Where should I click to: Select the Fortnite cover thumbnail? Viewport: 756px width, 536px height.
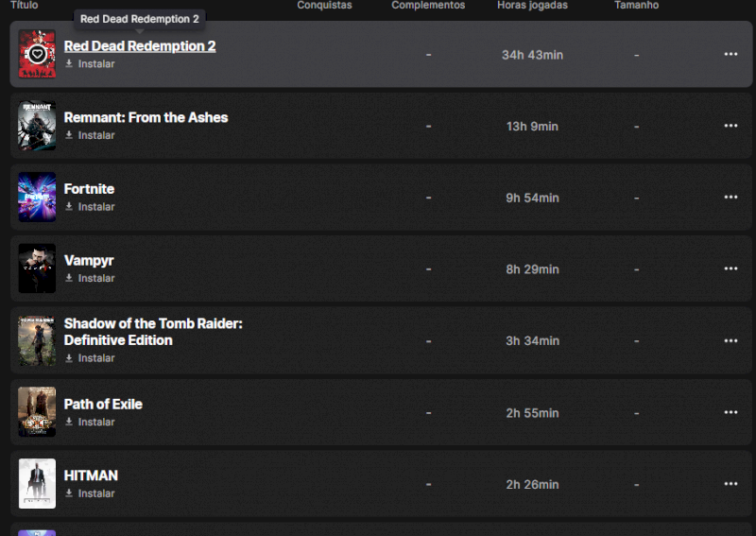37,198
